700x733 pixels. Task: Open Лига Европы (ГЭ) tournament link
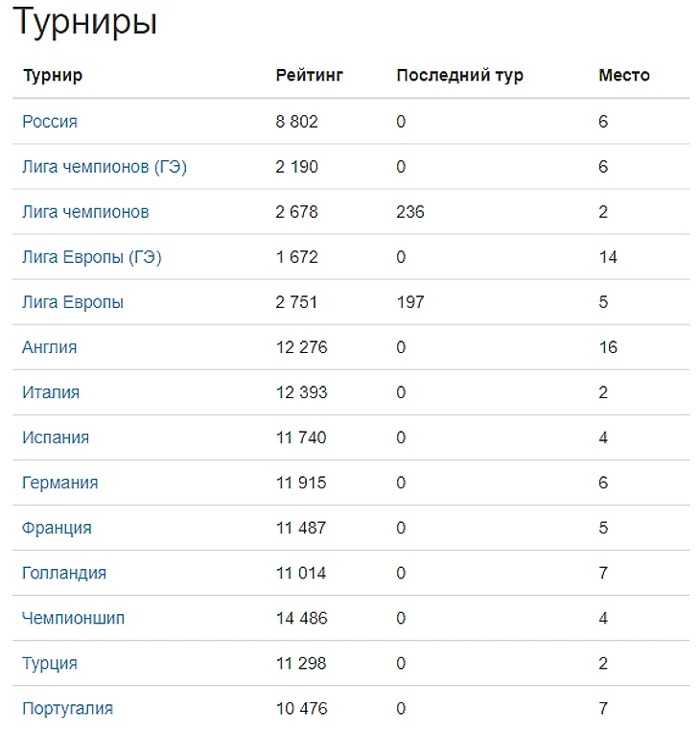pyautogui.click(x=91, y=257)
